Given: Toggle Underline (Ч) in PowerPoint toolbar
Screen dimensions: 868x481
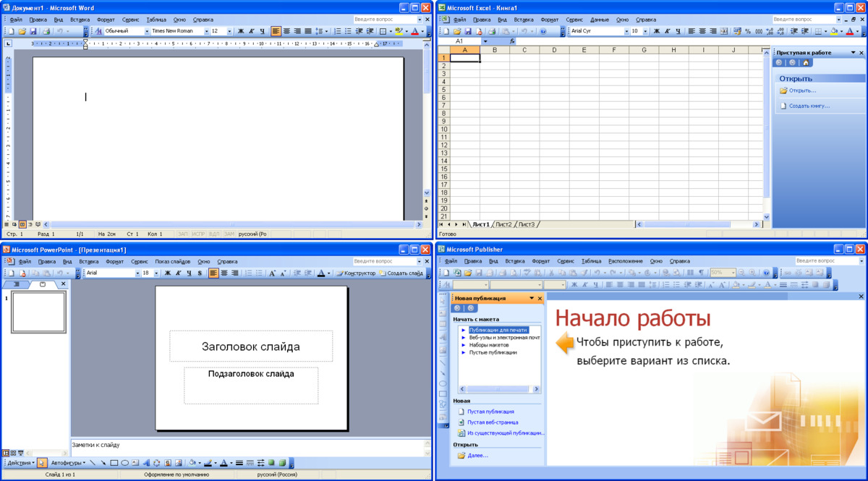Looking at the screenshot, I should (189, 273).
